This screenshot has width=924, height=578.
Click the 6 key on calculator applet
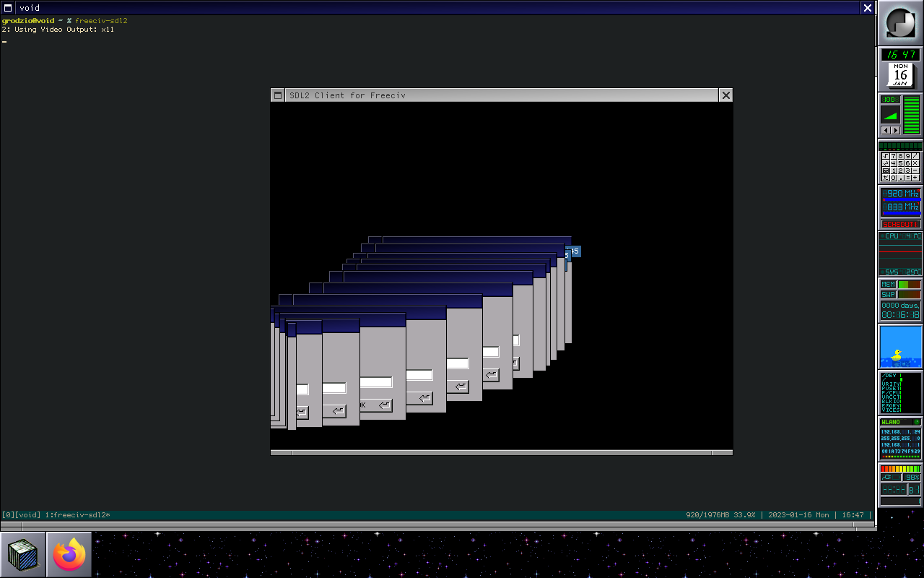pos(907,163)
